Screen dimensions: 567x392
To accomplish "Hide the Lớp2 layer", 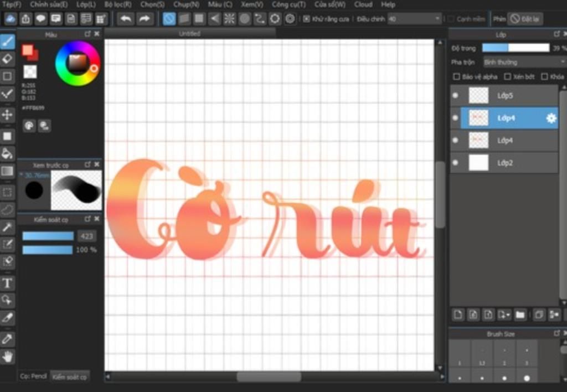I will pos(455,163).
